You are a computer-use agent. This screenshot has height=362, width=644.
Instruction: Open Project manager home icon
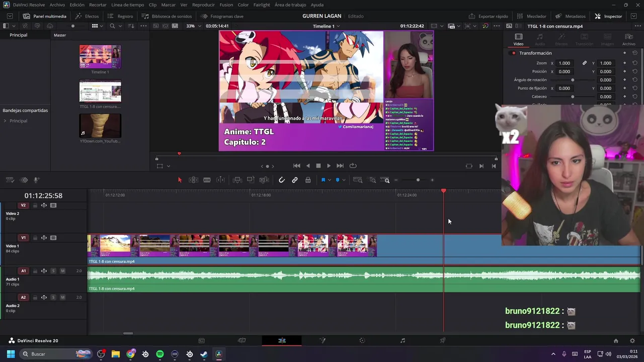(x=616, y=340)
